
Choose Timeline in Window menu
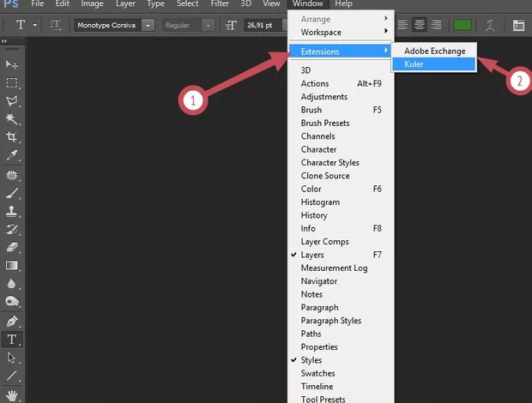[x=341, y=387]
